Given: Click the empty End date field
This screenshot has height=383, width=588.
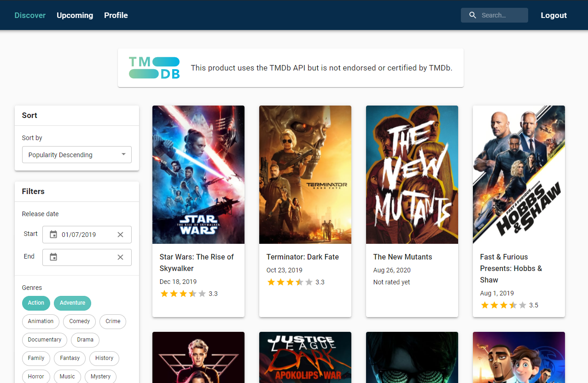Looking at the screenshot, I should [87, 257].
